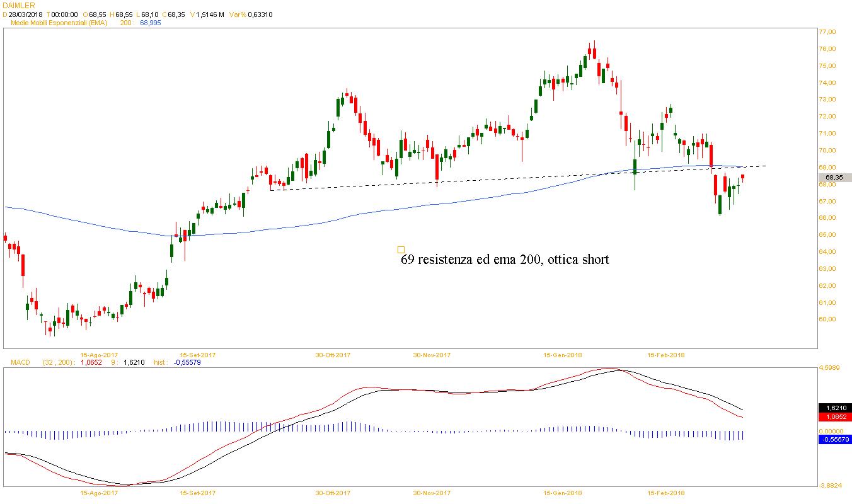Click the 76,00 price axis label

point(827,49)
